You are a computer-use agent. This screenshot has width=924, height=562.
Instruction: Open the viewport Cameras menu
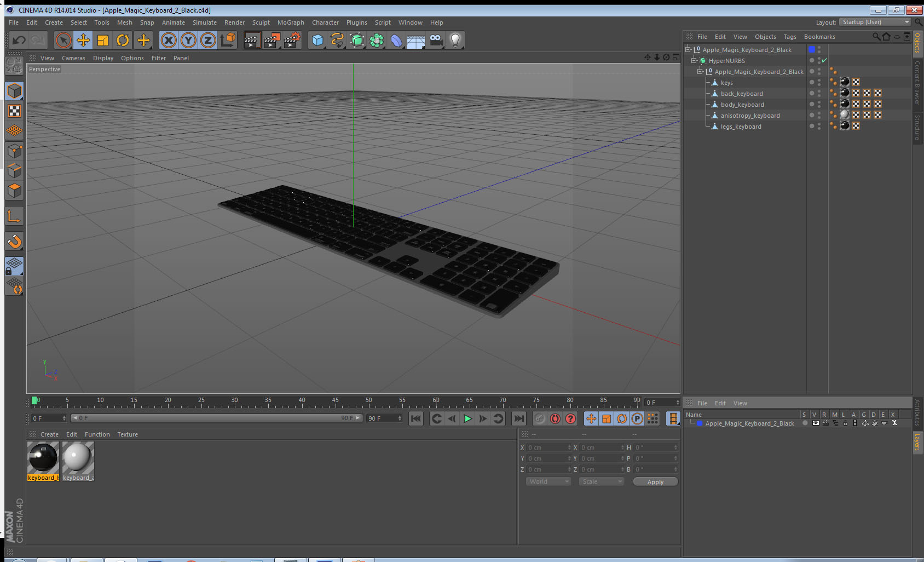[x=73, y=58]
